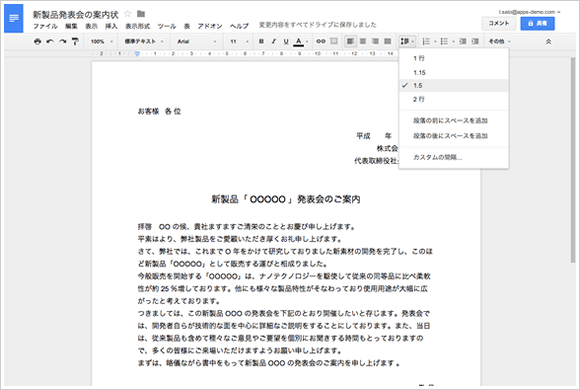
Task: Select the checked 1.5 line spacing
Action: (x=454, y=85)
